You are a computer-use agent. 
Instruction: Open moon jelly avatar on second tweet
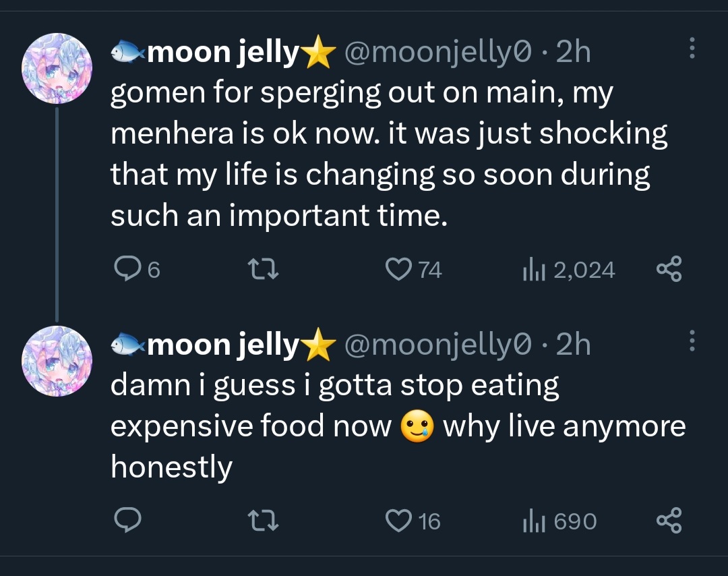coord(57,361)
